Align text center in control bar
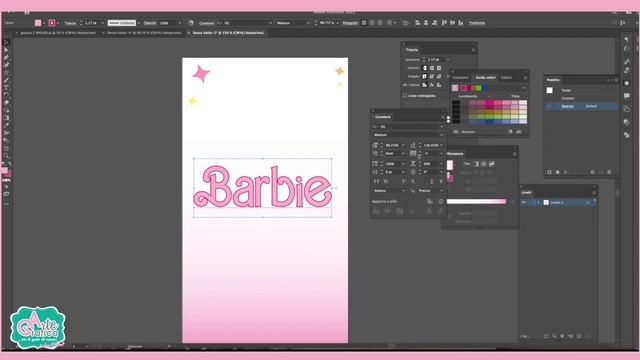 pos(372,23)
